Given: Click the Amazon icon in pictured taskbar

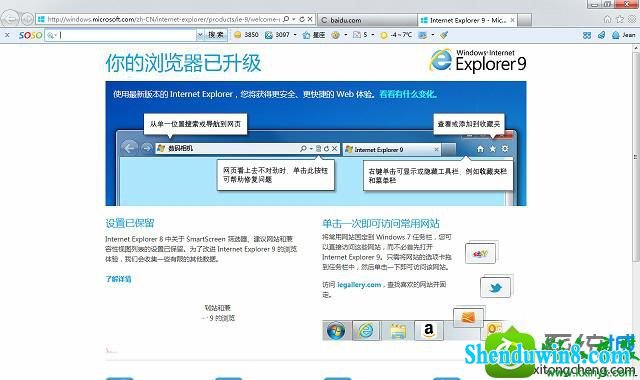Looking at the screenshot, I should point(429,330).
